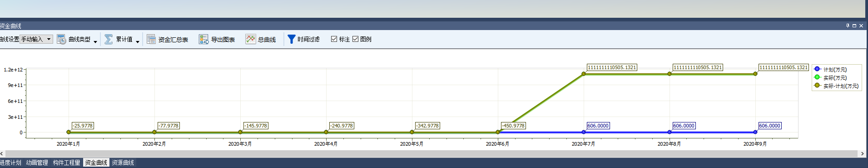Open the 手动输入 combo box
Viewport: 868px width, 168px height.
[36, 39]
